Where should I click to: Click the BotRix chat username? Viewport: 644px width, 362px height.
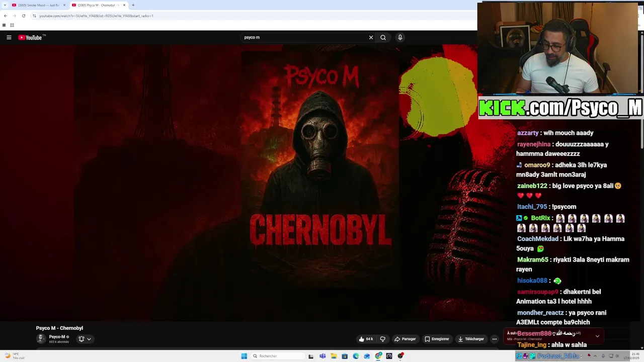[540, 218]
